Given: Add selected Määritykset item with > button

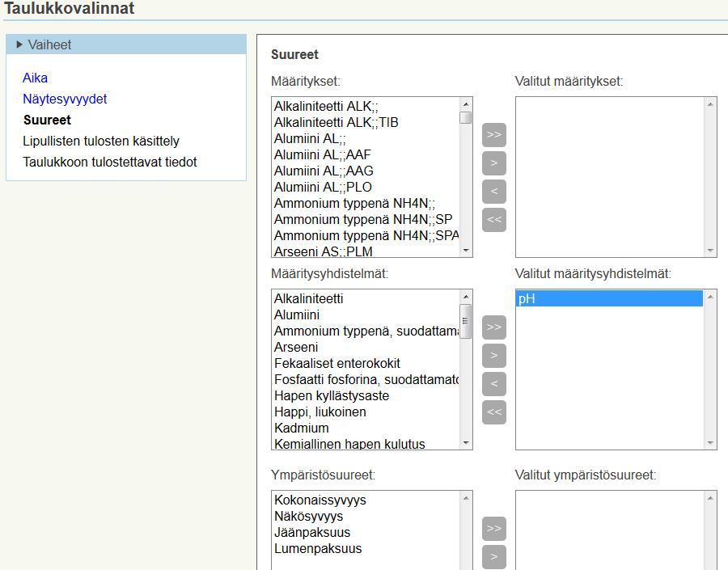Looking at the screenshot, I should point(494,163).
